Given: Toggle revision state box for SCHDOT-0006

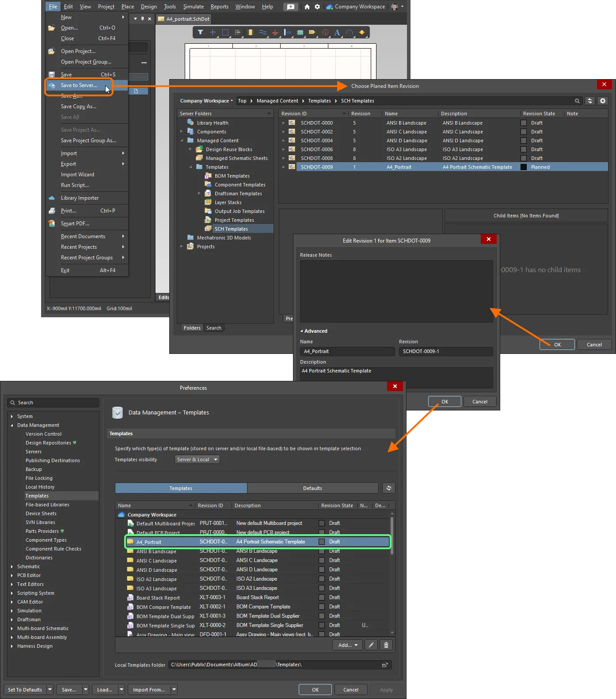Looking at the screenshot, I should pos(524,149).
